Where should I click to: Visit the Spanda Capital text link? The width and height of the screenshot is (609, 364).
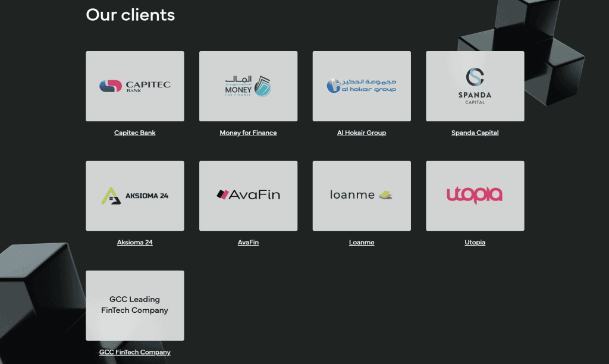coord(475,133)
